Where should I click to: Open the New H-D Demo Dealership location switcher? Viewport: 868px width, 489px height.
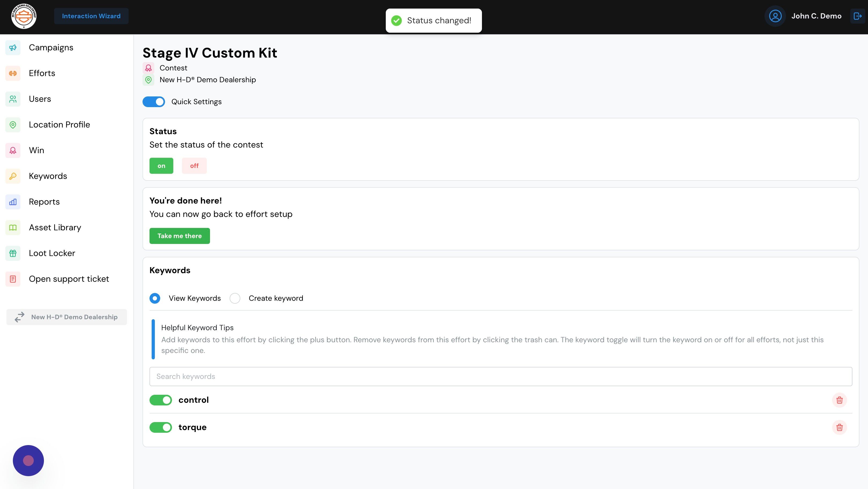[67, 317]
